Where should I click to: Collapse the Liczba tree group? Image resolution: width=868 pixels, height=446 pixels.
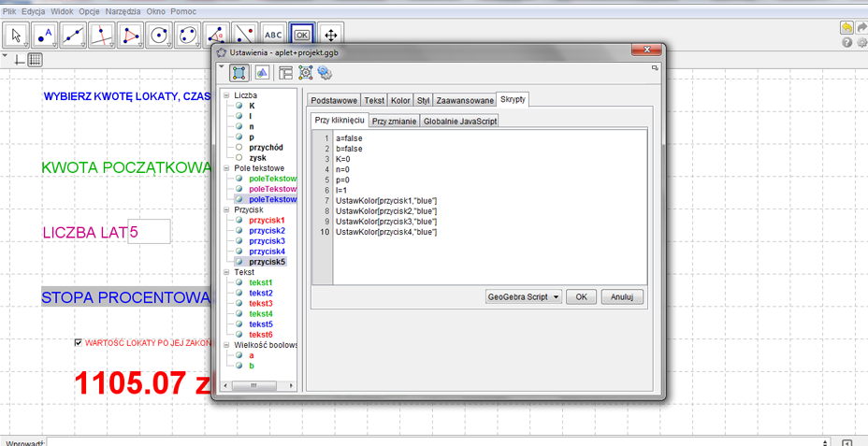(226, 95)
